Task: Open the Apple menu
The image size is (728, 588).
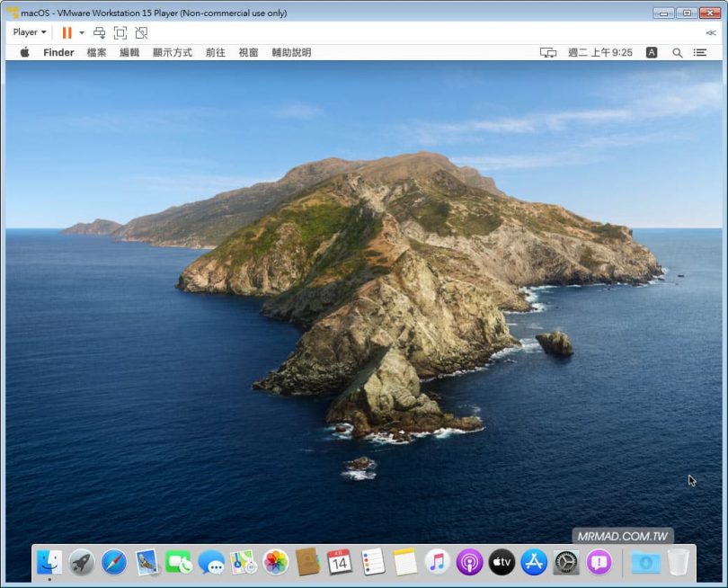Action: coord(25,53)
